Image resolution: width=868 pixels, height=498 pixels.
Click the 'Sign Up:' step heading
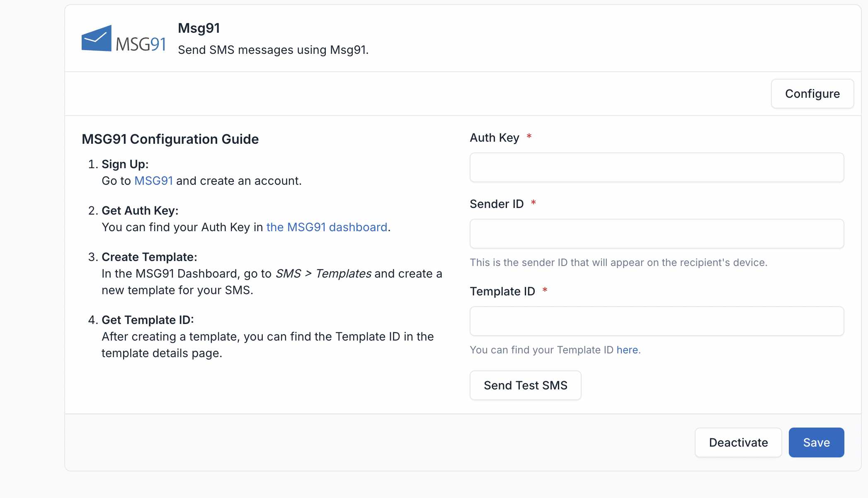coord(125,164)
